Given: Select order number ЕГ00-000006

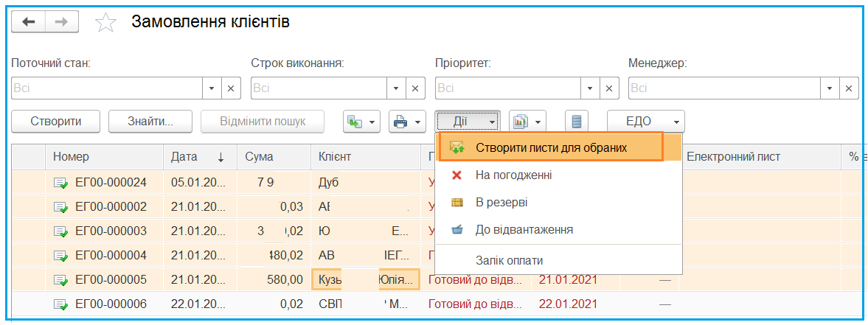Looking at the screenshot, I should click(x=111, y=304).
